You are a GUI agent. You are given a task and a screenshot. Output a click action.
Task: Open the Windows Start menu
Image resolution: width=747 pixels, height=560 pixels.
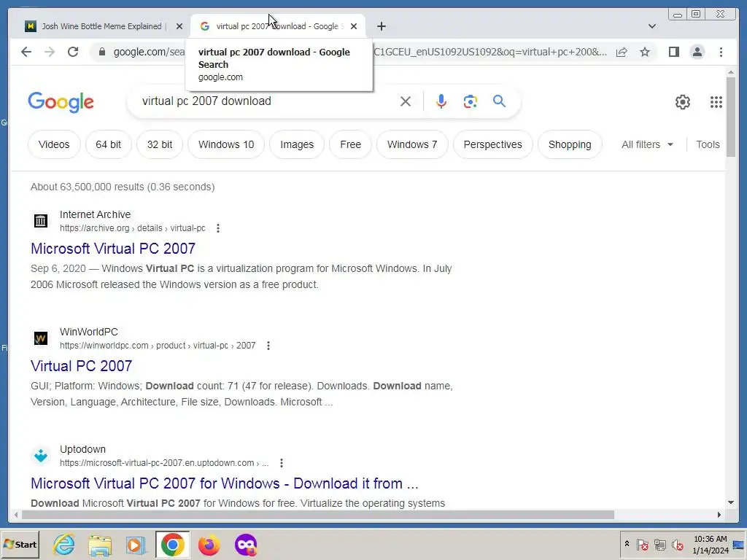tap(20, 545)
